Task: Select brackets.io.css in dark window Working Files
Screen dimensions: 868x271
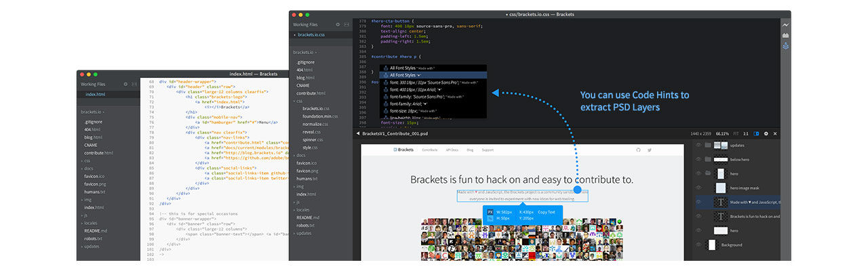Action: (x=321, y=35)
